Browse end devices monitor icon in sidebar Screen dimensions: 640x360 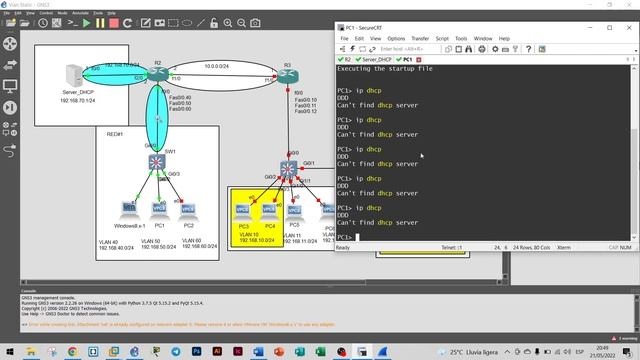[10, 86]
